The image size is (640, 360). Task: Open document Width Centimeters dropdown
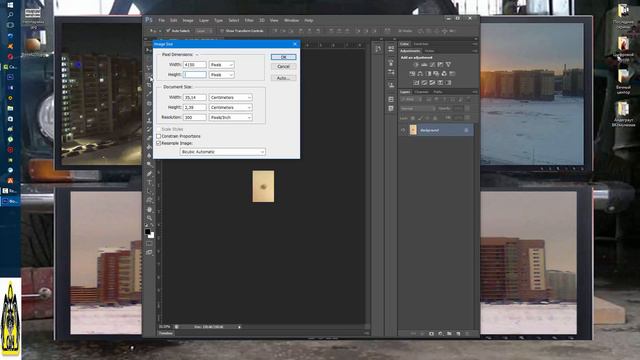click(x=231, y=98)
